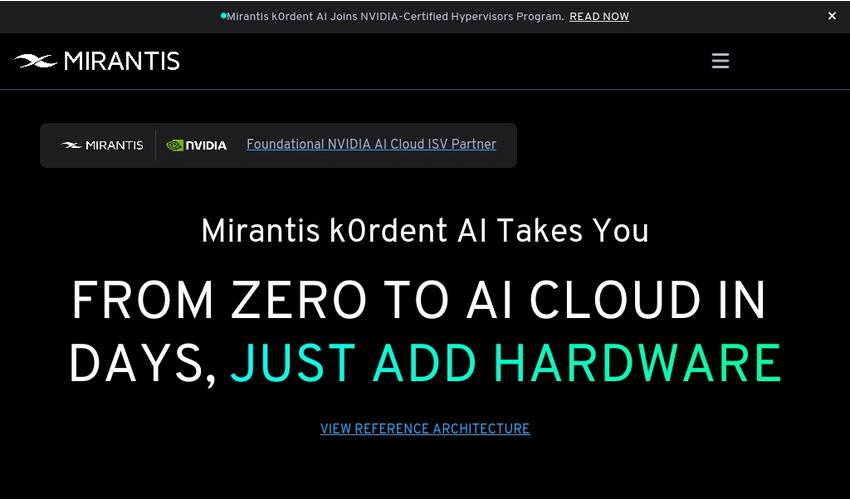
Task: Click the small Mirantis logo in partner badge
Action: pos(102,145)
